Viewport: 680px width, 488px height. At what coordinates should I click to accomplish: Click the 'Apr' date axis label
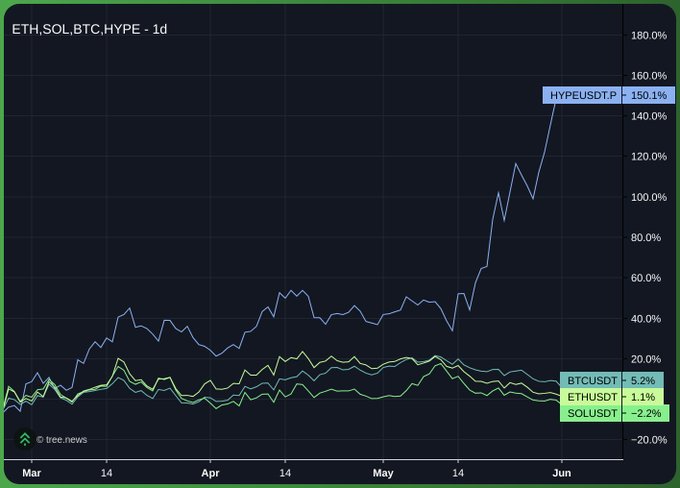pos(210,473)
